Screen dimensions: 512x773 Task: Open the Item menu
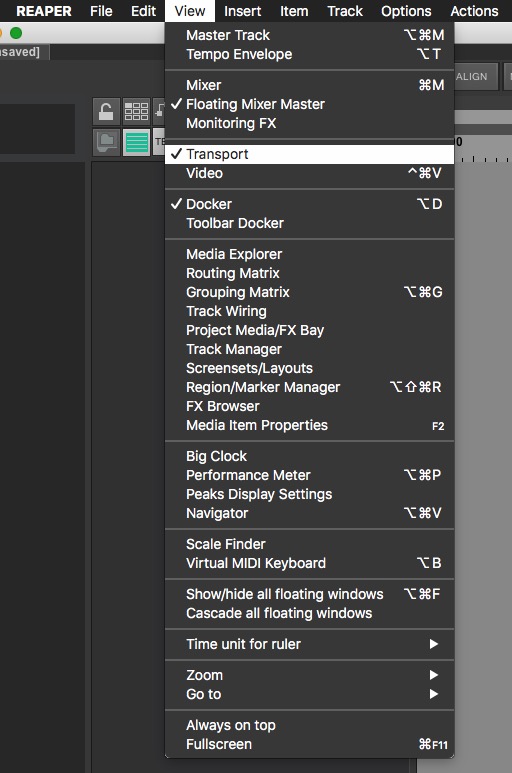(294, 11)
